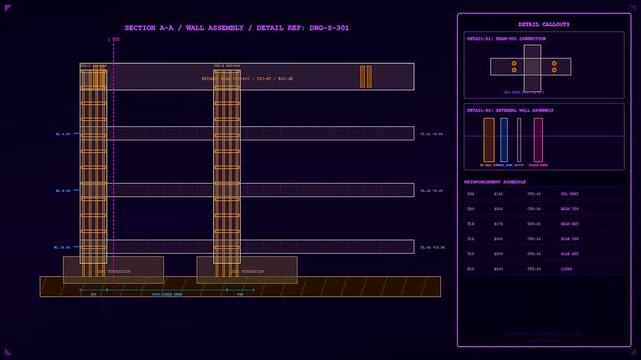Select the orange RC wall layer swatch
641x360 pixels.
click(489, 140)
